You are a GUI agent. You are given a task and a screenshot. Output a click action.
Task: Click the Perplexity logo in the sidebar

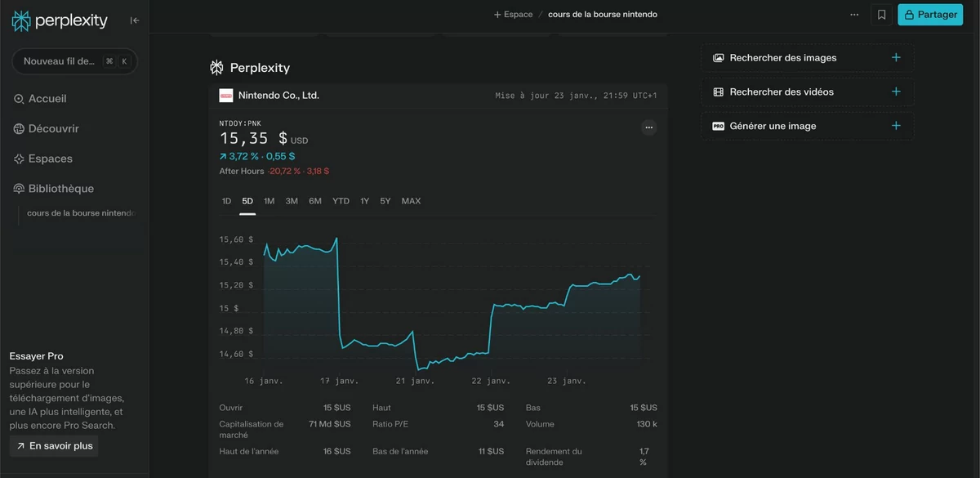point(60,20)
